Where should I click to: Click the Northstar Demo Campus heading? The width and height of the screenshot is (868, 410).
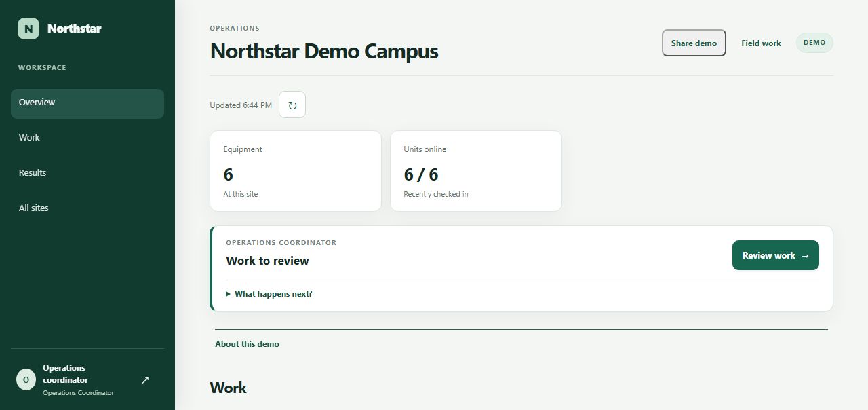tap(324, 51)
